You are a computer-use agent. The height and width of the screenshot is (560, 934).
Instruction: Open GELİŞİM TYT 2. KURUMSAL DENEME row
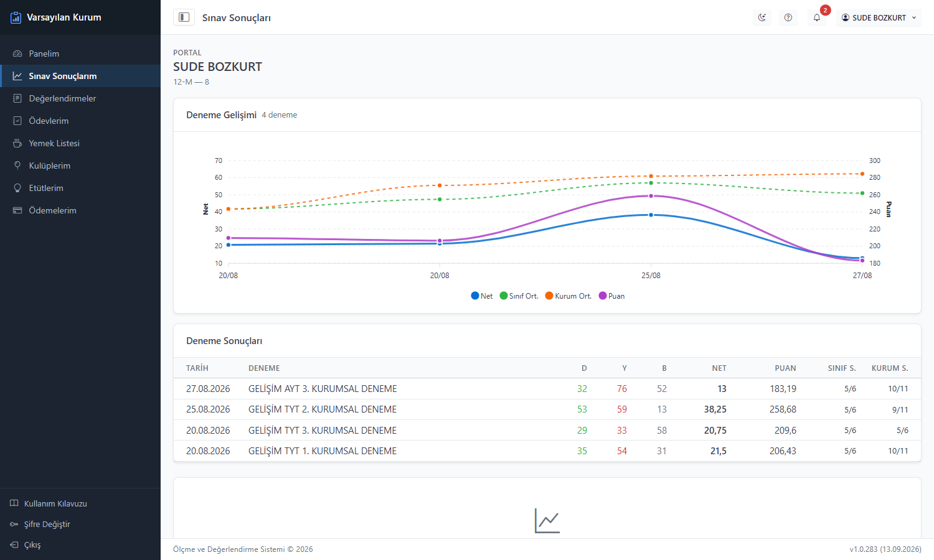tap(547, 409)
